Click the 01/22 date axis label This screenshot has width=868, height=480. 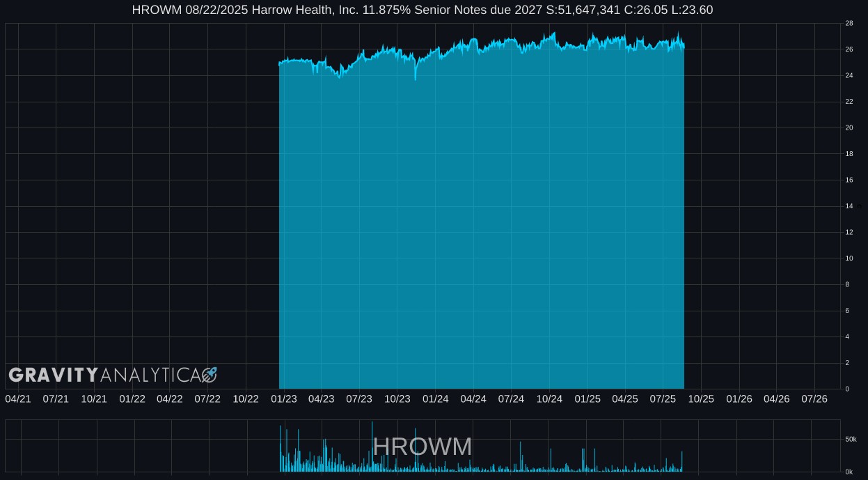click(x=132, y=398)
